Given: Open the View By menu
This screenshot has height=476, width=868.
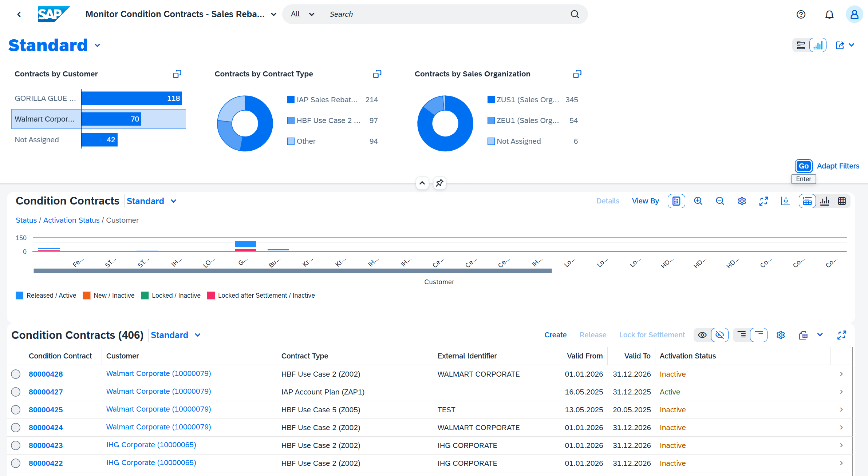Looking at the screenshot, I should pyautogui.click(x=645, y=201).
